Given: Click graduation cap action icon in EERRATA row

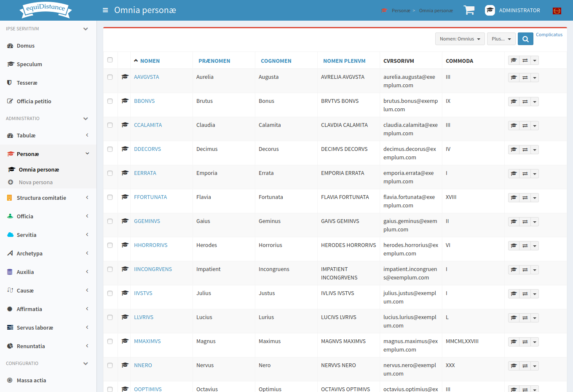Looking at the screenshot, I should pyautogui.click(x=514, y=174).
